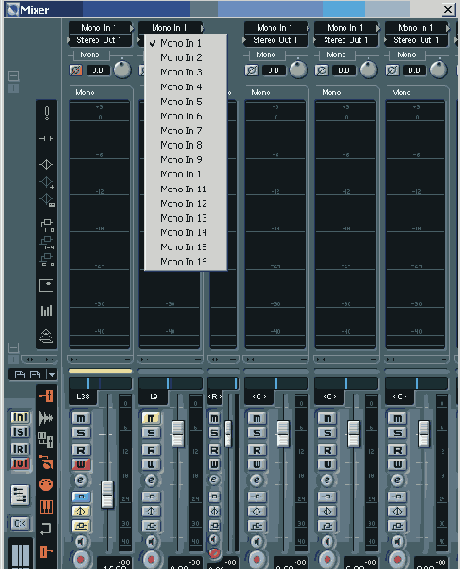This screenshot has width=460, height=569.
Task: Show inserts view diamond icon in sidebar
Action: pos(46,164)
